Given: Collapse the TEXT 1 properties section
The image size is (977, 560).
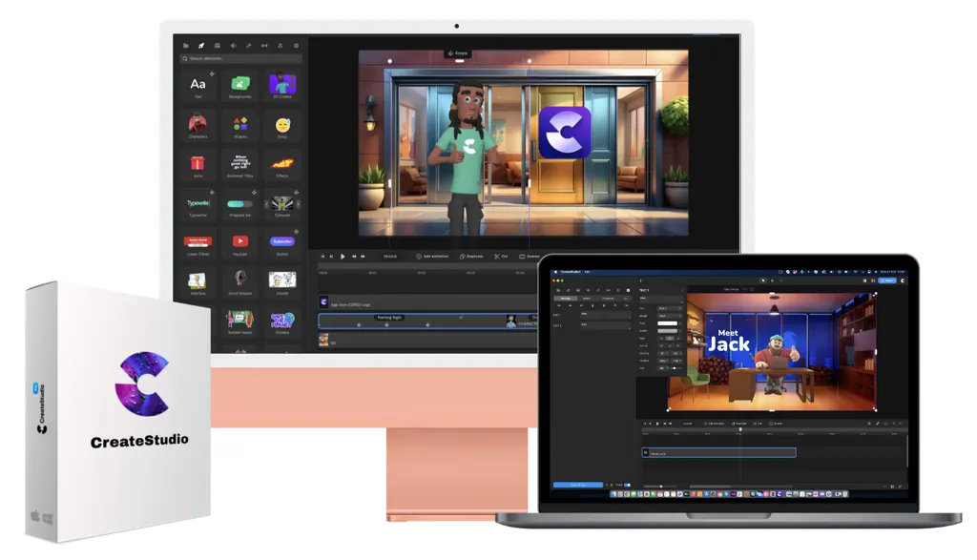Looking at the screenshot, I should pos(683,291).
